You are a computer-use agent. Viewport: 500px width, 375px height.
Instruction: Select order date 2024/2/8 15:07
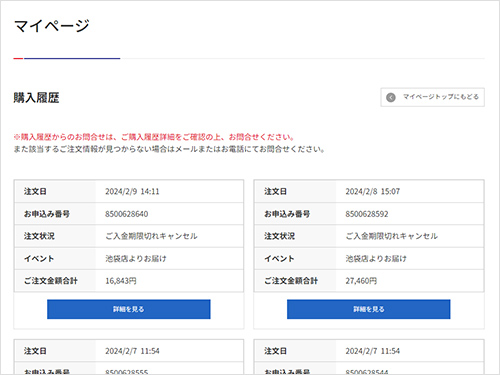372,191
